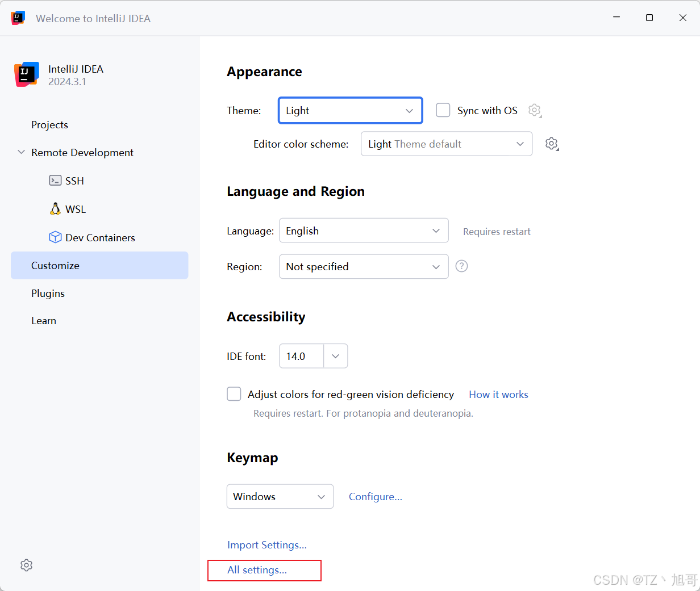Toggle red-green vision deficiency checkbox
This screenshot has width=700, height=591.
[x=234, y=394]
